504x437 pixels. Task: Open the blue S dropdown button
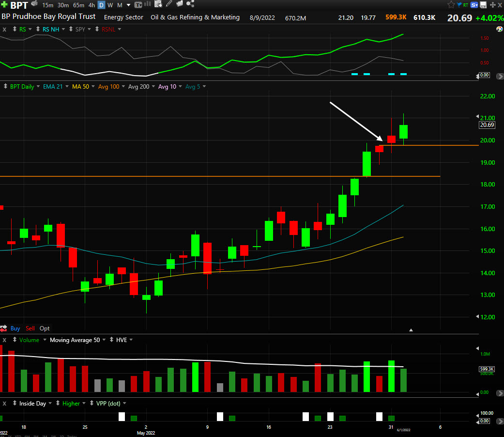coord(474,5)
